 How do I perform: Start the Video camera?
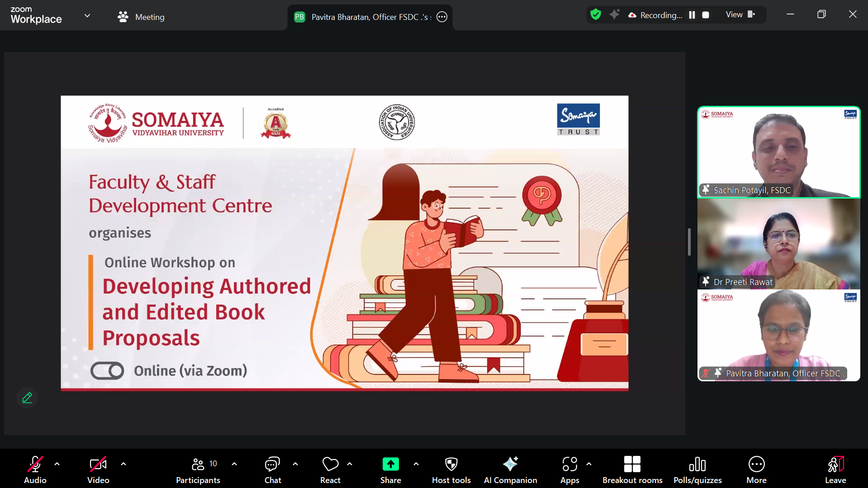point(98,469)
